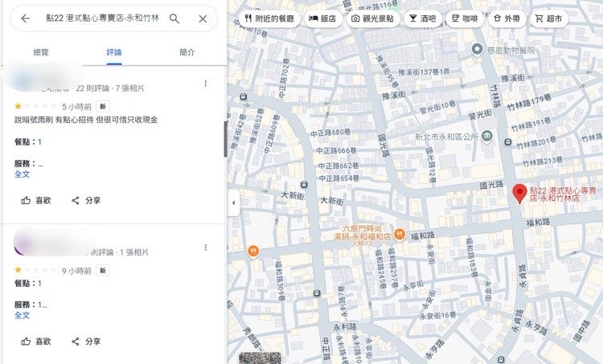Expand second review with 全文 link

point(22,316)
